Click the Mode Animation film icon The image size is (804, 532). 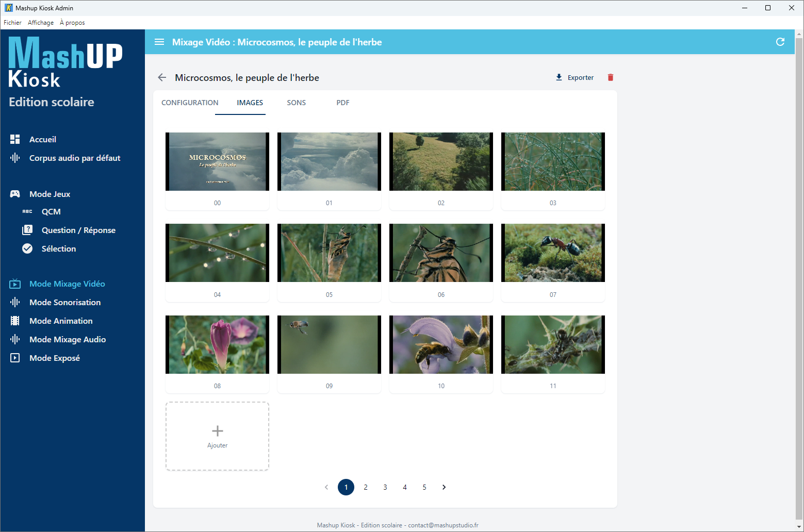tap(15, 321)
